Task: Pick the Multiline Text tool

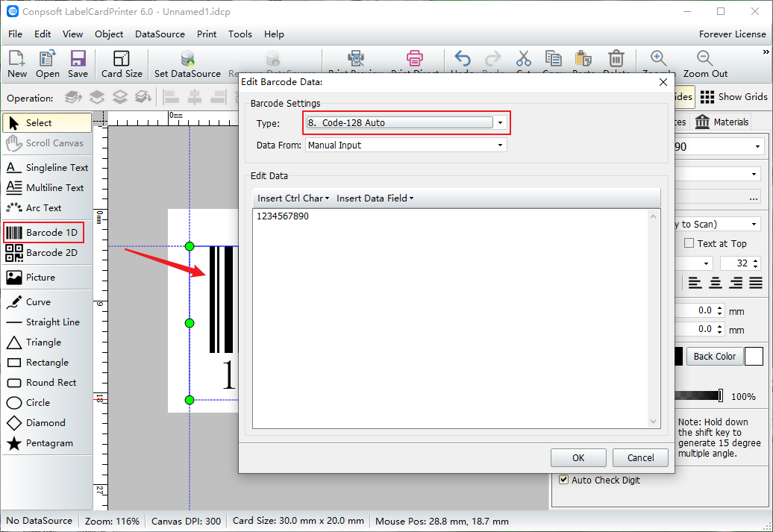Action: click(47, 188)
